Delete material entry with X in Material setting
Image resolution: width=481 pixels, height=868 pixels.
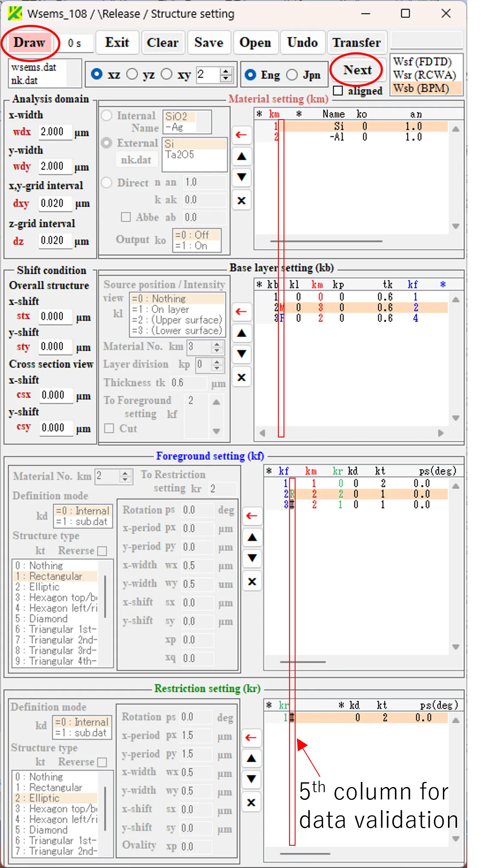coord(242,201)
